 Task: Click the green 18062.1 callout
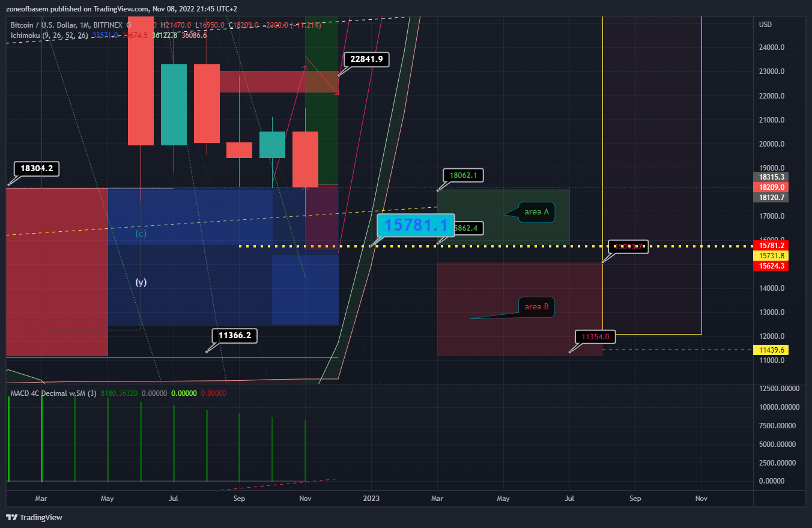pyautogui.click(x=463, y=175)
